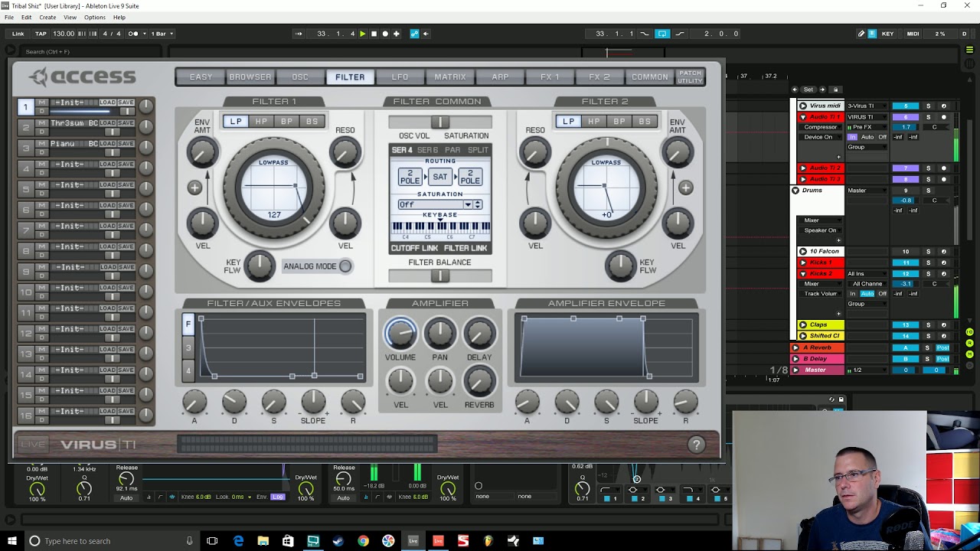Image resolution: width=980 pixels, height=551 pixels.
Task: Open the Saturation type dropdown showing Off
Action: click(x=440, y=204)
